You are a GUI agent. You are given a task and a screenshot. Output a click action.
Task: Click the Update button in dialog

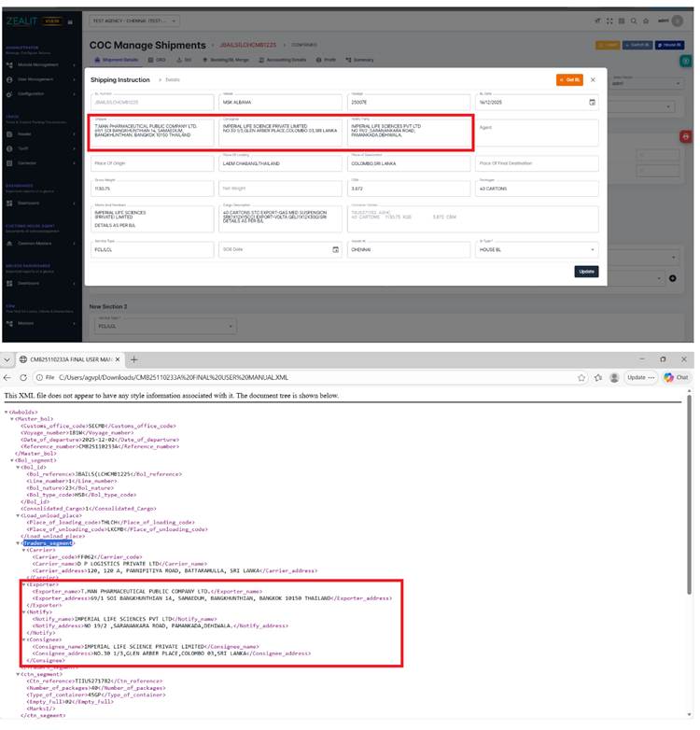tap(585, 271)
